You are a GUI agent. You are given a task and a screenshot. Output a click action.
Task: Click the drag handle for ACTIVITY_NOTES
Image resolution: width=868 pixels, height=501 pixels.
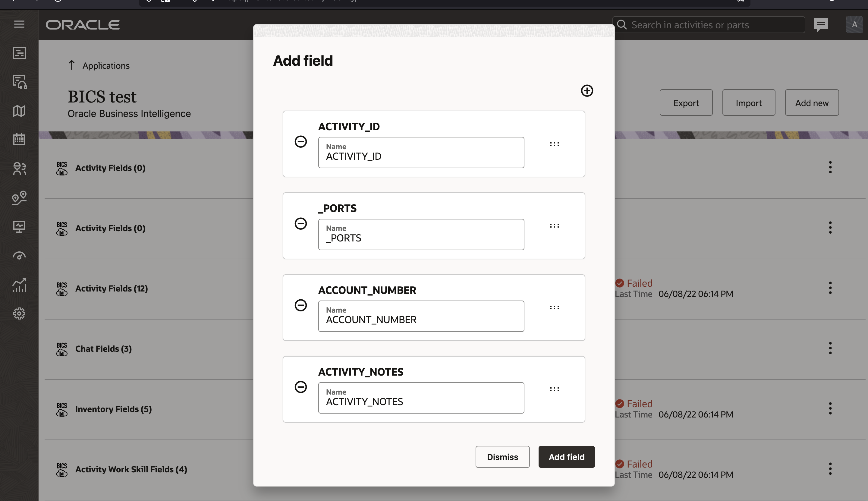(x=554, y=389)
